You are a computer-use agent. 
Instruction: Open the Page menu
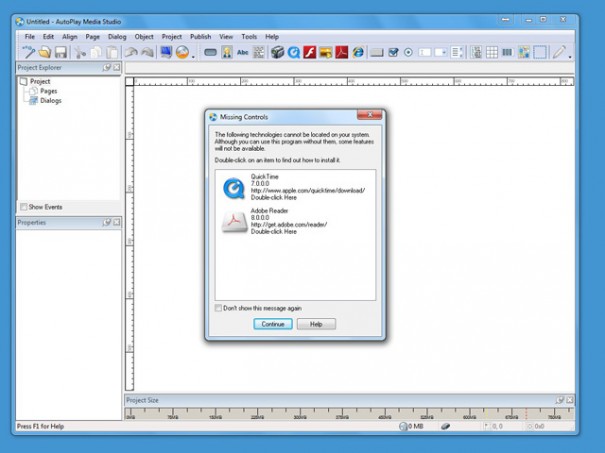(93, 37)
